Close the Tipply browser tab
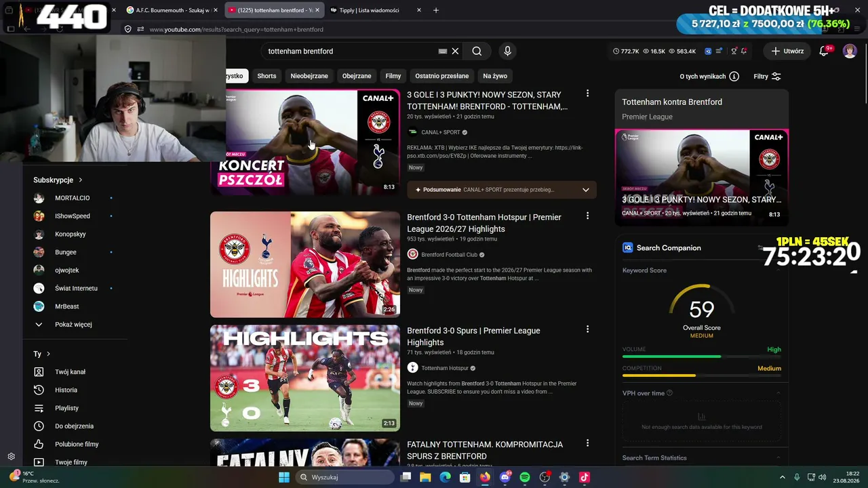This screenshot has height=488, width=868. 419,10
